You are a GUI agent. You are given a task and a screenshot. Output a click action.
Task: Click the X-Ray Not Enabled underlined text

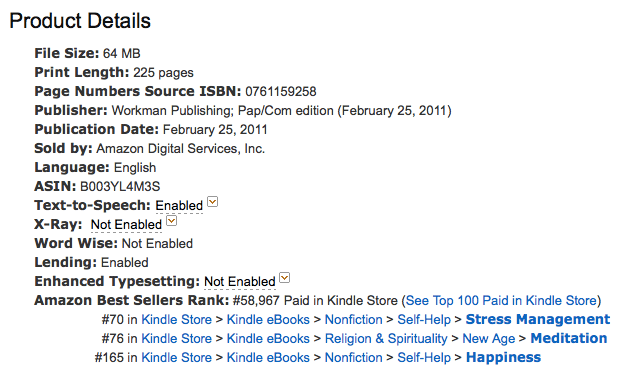click(126, 225)
